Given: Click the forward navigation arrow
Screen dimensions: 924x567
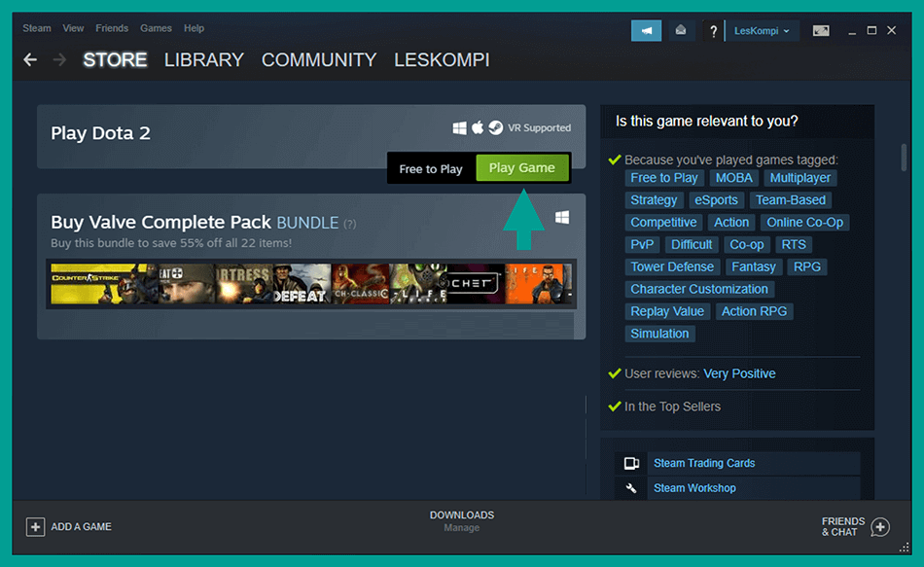Looking at the screenshot, I should point(59,59).
